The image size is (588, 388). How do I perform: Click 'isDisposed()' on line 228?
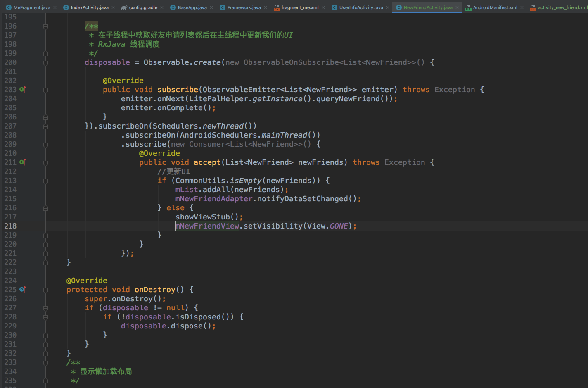click(203, 317)
